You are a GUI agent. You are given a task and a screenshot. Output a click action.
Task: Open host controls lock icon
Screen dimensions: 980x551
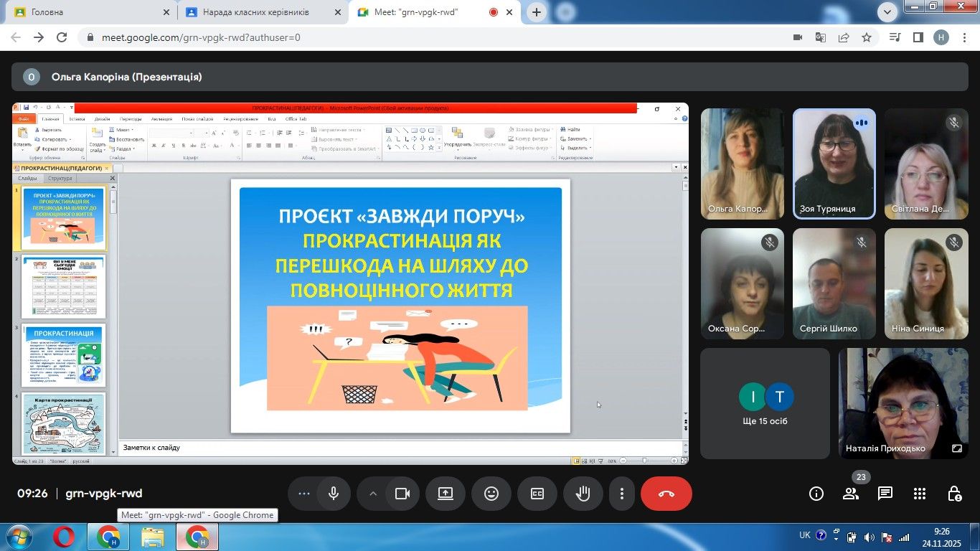pos(954,494)
